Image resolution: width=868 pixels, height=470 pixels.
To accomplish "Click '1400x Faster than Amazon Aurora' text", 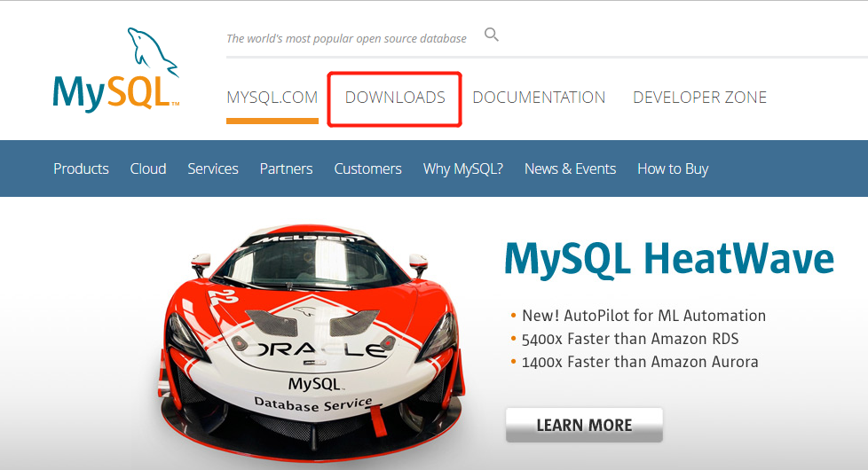I will tap(640, 362).
